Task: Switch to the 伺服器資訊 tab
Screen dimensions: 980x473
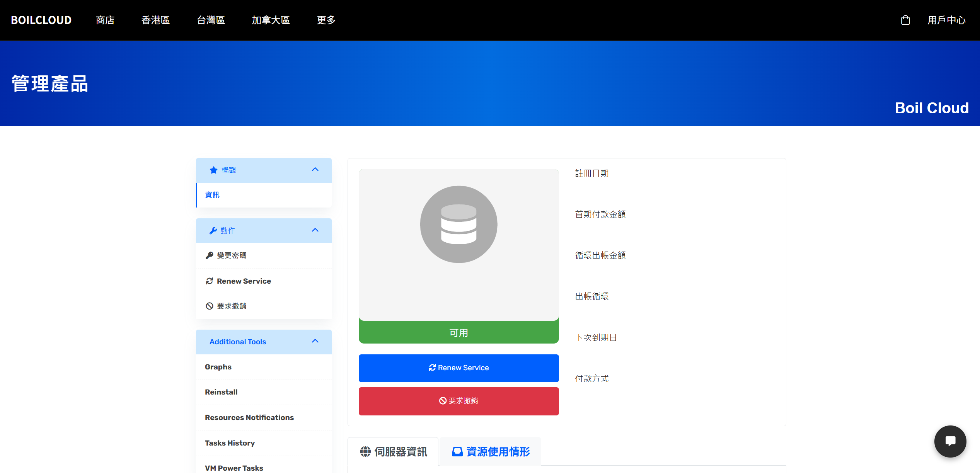Action: 393,451
